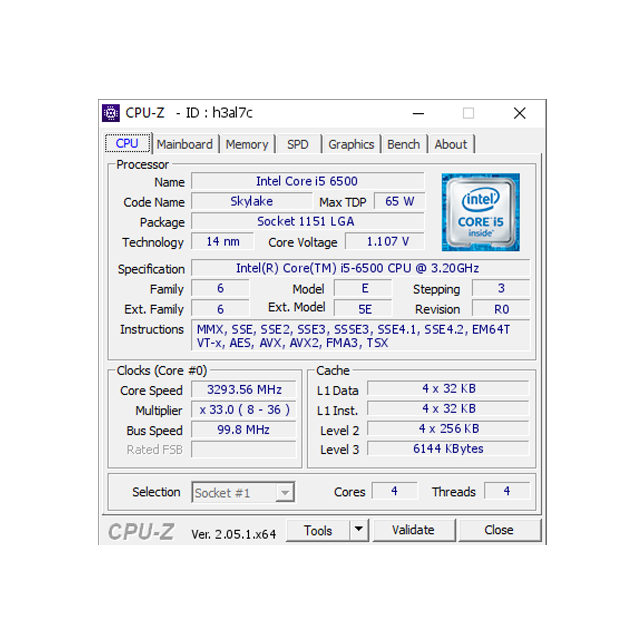The image size is (644, 644).
Task: Open the Bench tab
Action: tap(403, 144)
